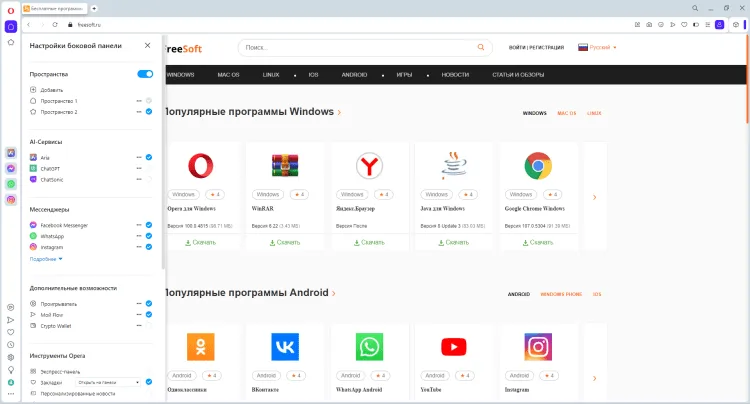Click the orange search icon in FreeSoft search
Image resolution: width=750 pixels, height=404 pixels.
[x=481, y=47]
